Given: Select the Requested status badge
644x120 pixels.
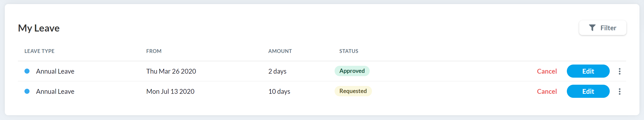Looking at the screenshot, I should tap(353, 91).
